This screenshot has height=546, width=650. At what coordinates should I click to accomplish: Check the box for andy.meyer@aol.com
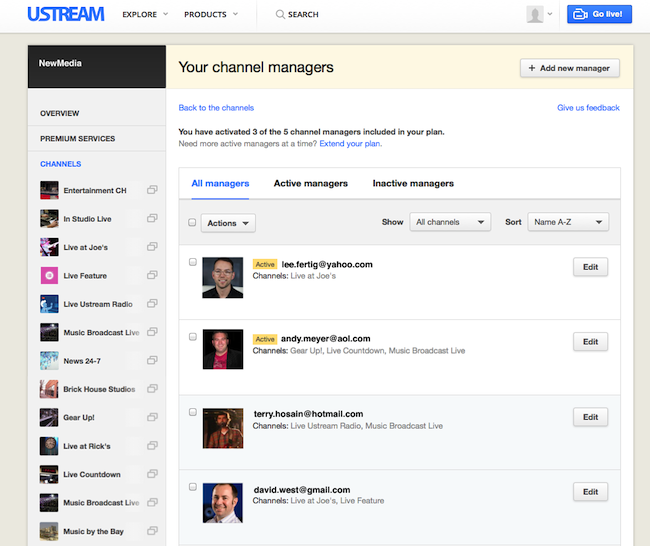(x=193, y=337)
